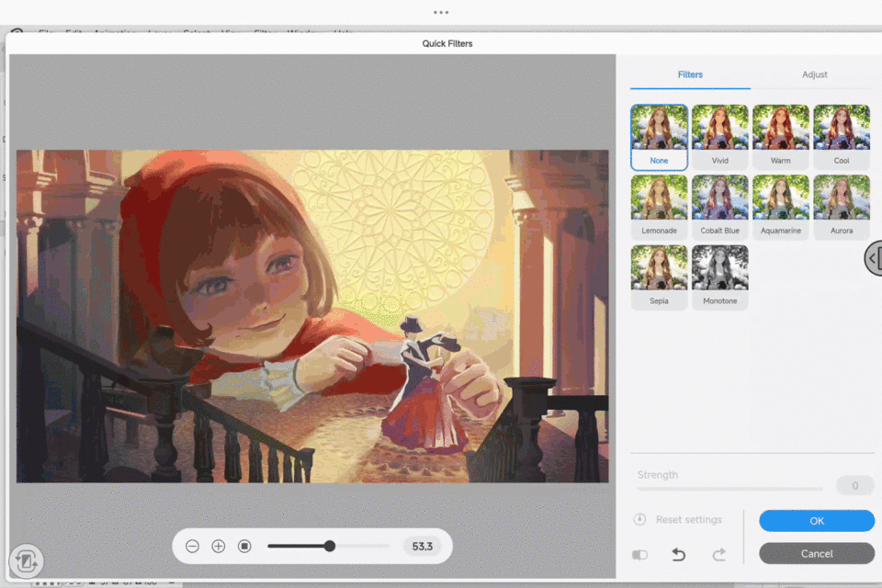Apply the Cool filter
The image size is (882, 588).
tap(841, 137)
